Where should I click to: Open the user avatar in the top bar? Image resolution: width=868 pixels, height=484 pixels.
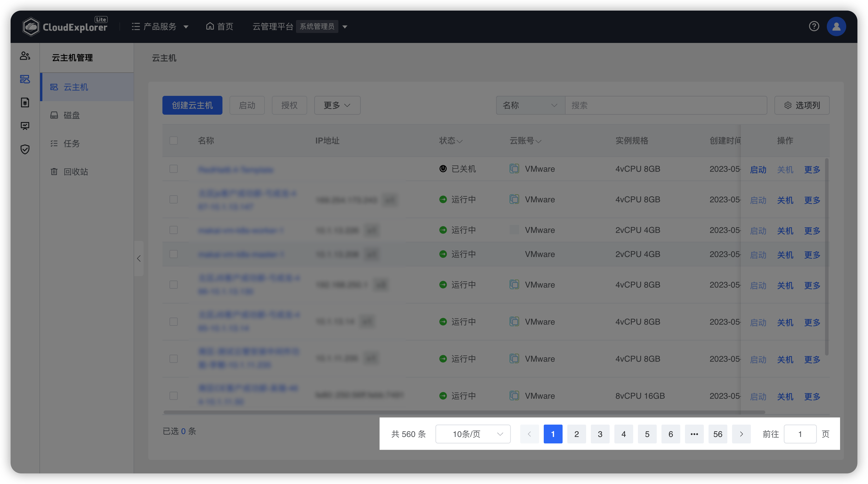coord(837,26)
